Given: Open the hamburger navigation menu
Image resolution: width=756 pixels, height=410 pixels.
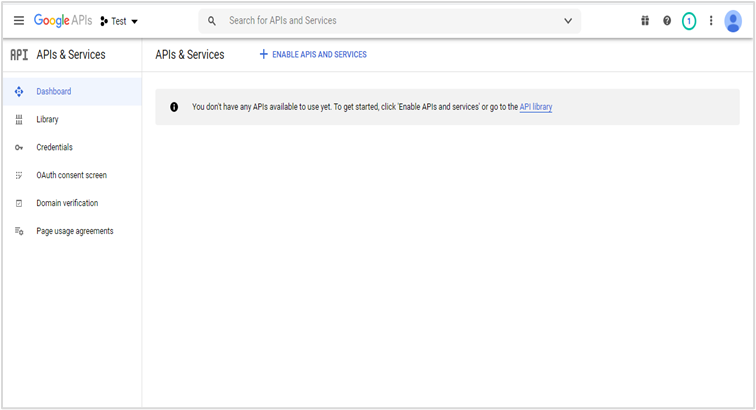Looking at the screenshot, I should click(x=18, y=21).
